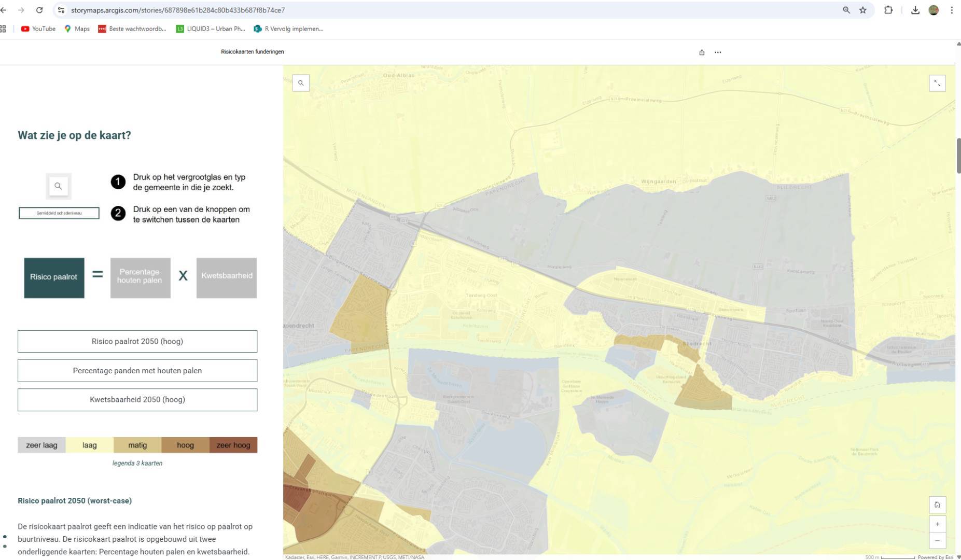961x560 pixels.
Task: Switch map to Percentage panden met houten palen
Action: pyautogui.click(x=137, y=371)
